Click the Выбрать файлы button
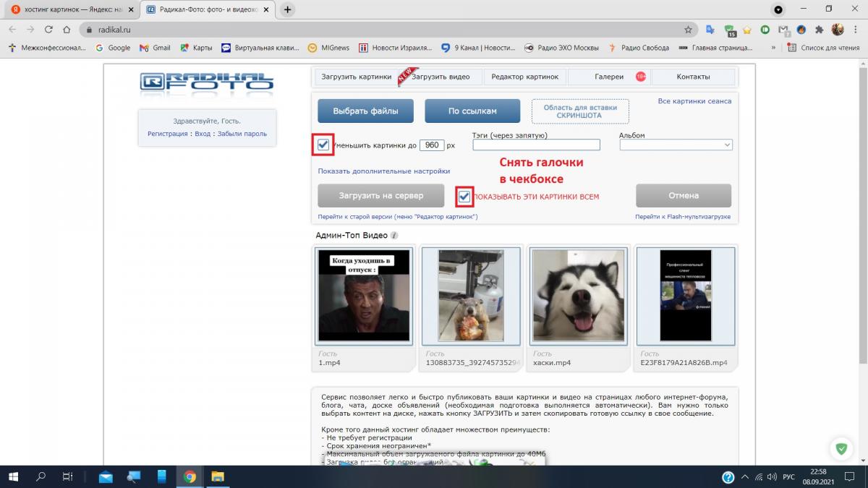The width and height of the screenshot is (868, 488). tap(365, 111)
